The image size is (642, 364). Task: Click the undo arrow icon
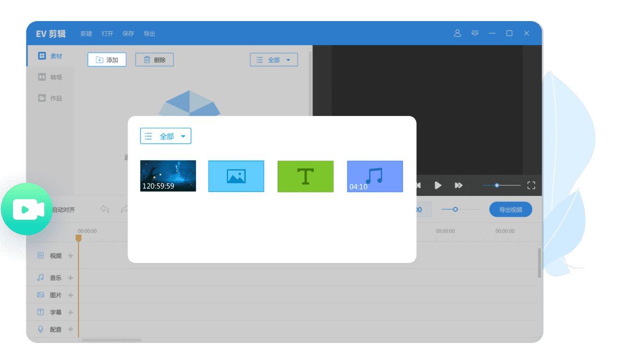point(104,209)
